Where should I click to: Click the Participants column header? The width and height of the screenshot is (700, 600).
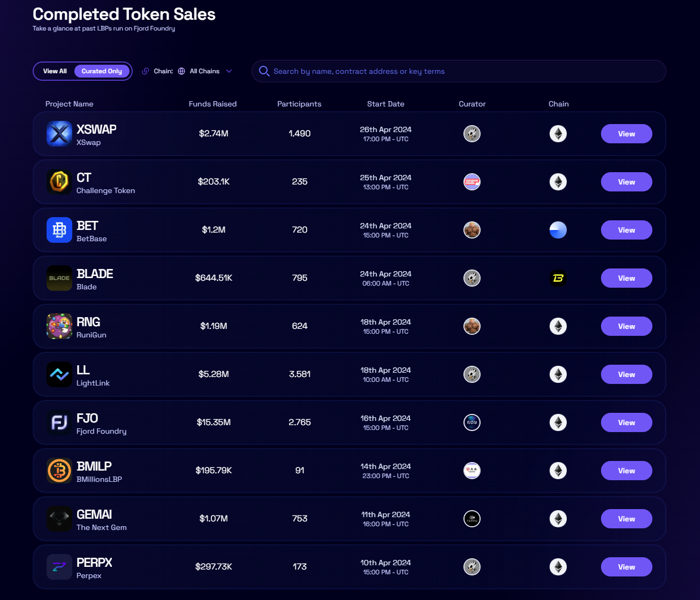(x=299, y=104)
